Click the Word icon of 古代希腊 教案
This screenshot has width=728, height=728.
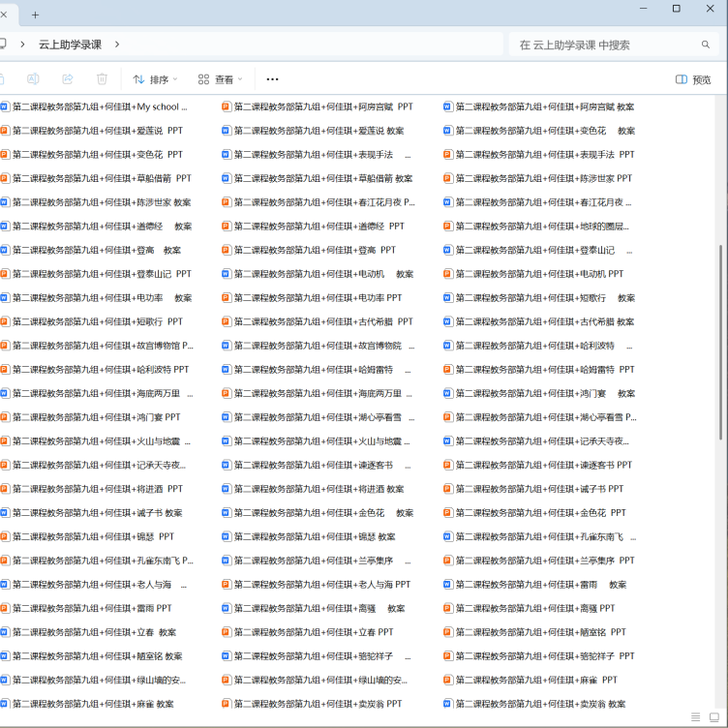[x=447, y=321]
